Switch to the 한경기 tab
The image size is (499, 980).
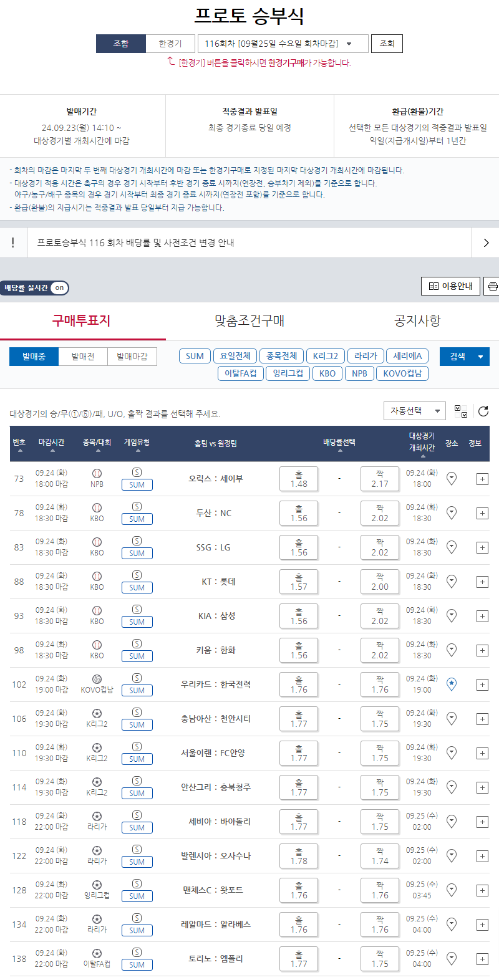tap(170, 44)
